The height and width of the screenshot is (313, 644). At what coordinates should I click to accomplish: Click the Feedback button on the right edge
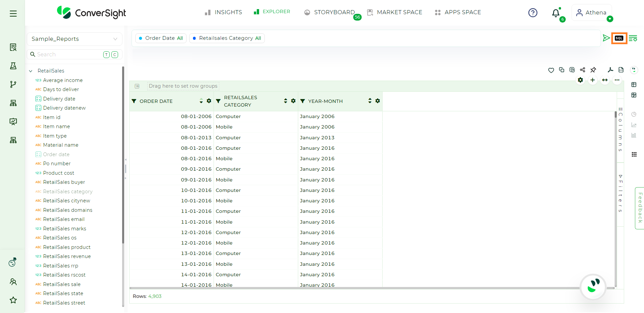pos(640,208)
